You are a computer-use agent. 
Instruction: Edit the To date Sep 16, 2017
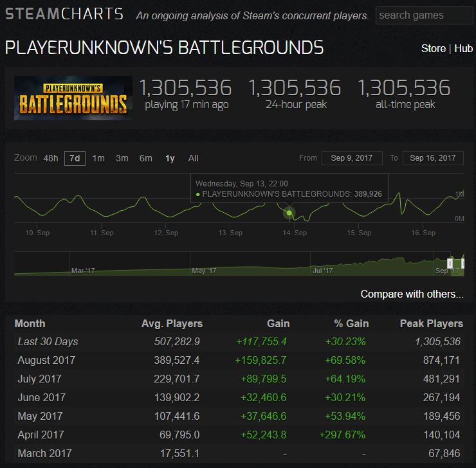tap(433, 158)
